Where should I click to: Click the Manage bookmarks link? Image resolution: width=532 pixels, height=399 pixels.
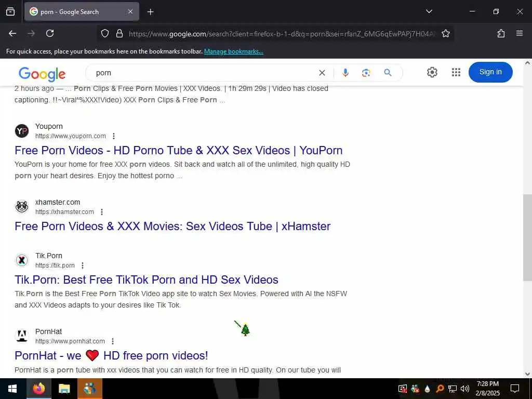tap(233, 51)
